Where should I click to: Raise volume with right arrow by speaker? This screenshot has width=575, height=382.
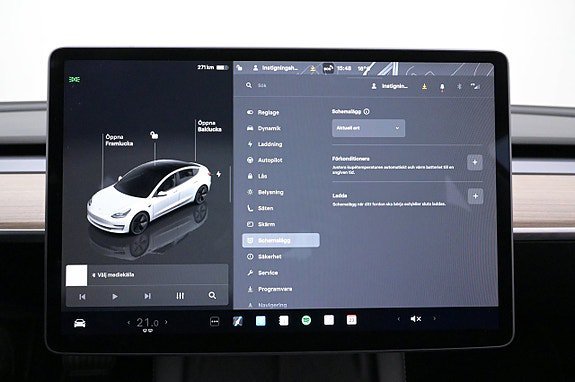434,318
